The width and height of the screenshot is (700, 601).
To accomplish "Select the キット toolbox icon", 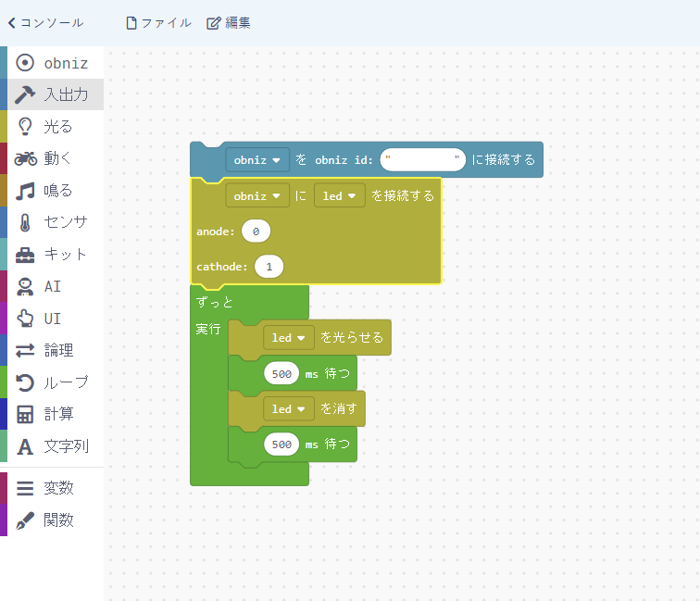I will (x=25, y=255).
